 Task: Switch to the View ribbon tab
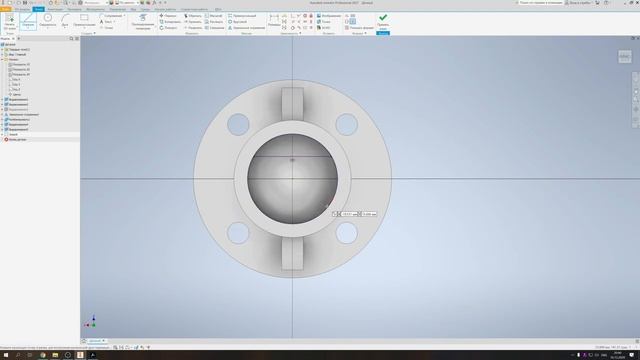pyautogui.click(x=133, y=9)
